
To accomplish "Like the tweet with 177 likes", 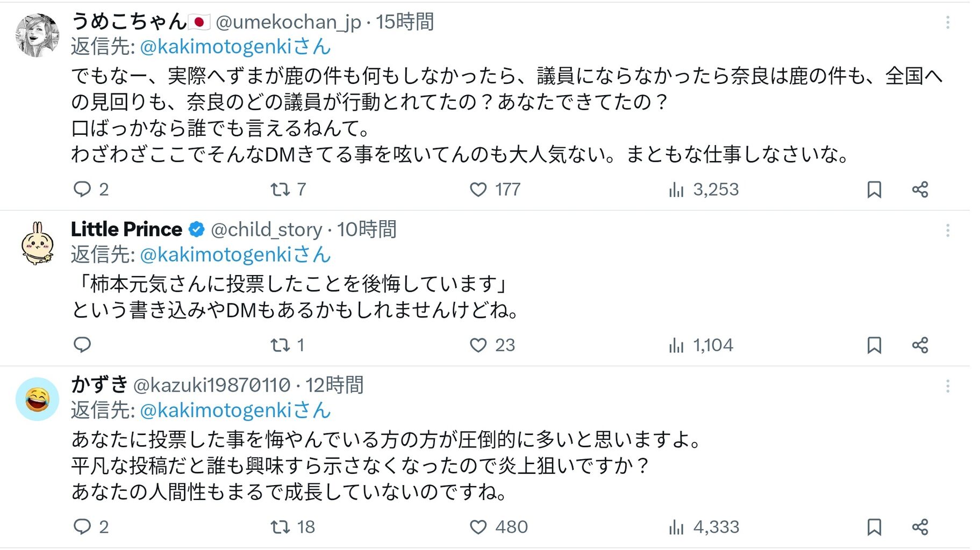I will pos(478,189).
